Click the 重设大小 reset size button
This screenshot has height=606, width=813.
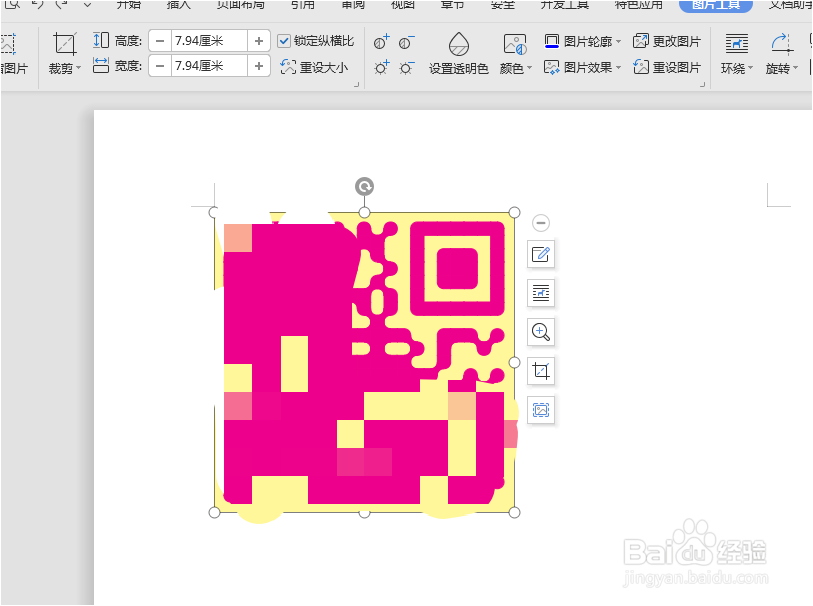coord(314,67)
